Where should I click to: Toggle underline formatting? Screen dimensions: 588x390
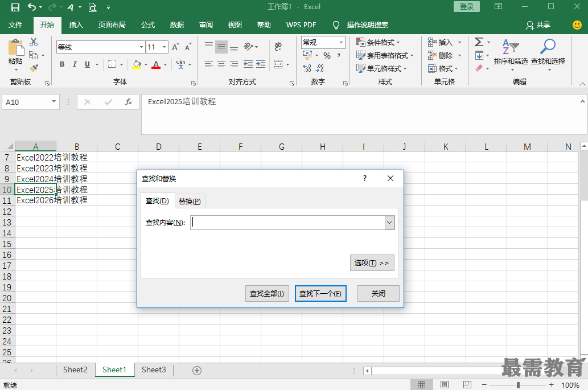[x=87, y=64]
